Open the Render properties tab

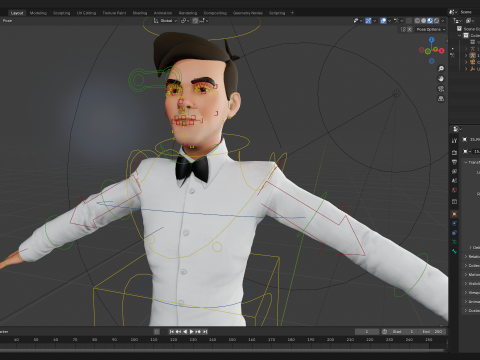[454, 152]
